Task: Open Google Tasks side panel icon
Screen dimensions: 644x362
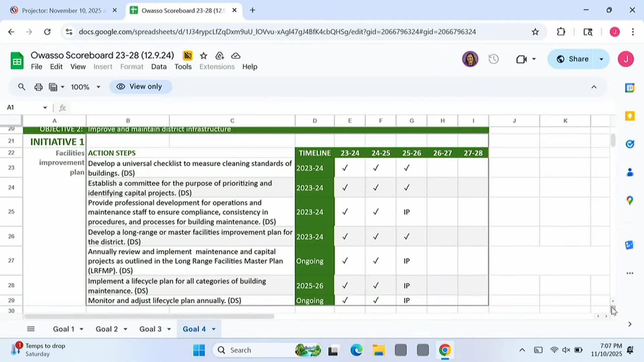Action: [630, 144]
